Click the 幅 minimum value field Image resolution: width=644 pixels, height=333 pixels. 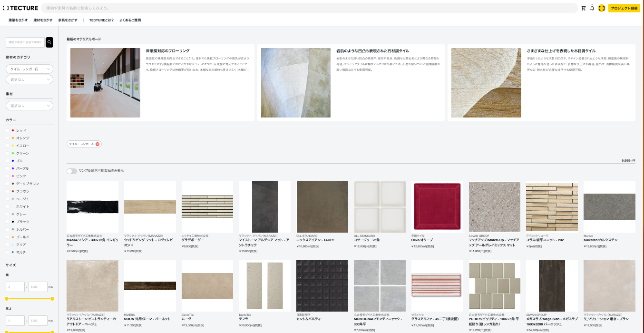[15, 287]
